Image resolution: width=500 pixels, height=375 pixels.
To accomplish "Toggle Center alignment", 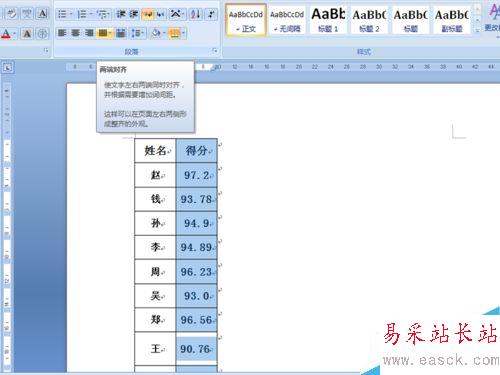I will [x=76, y=33].
